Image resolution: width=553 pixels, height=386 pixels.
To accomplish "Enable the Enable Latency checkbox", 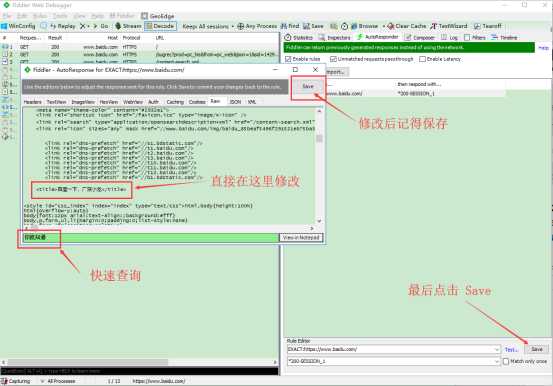I will click(x=422, y=59).
